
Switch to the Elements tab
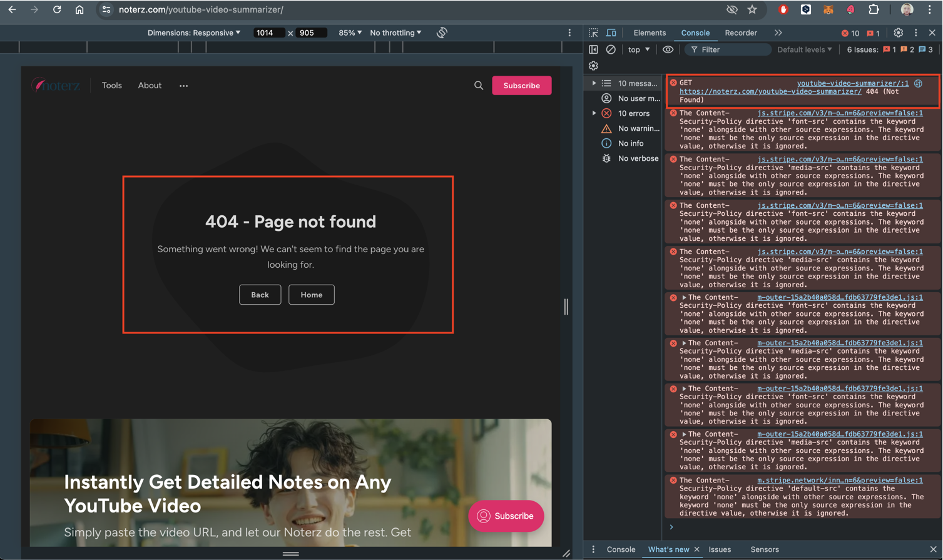(650, 33)
